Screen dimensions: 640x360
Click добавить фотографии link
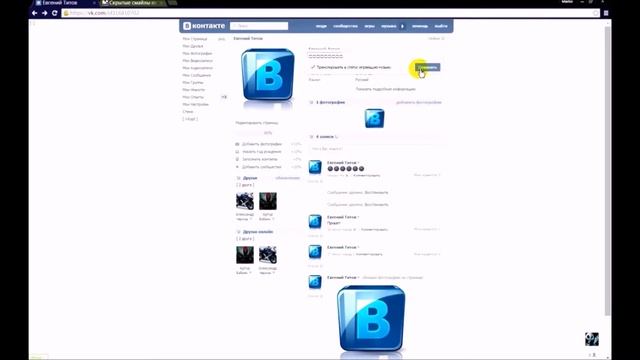(x=419, y=102)
